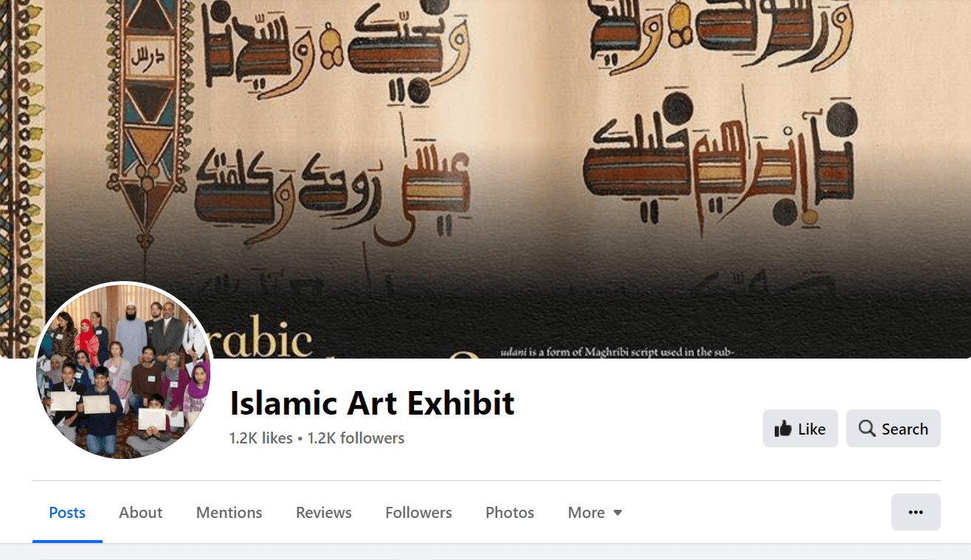Open the About tab
The width and height of the screenshot is (971, 560).
tap(140, 512)
